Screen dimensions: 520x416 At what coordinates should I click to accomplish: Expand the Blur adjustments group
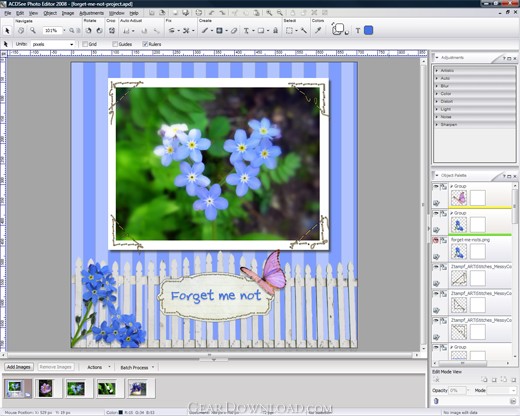[x=437, y=86]
